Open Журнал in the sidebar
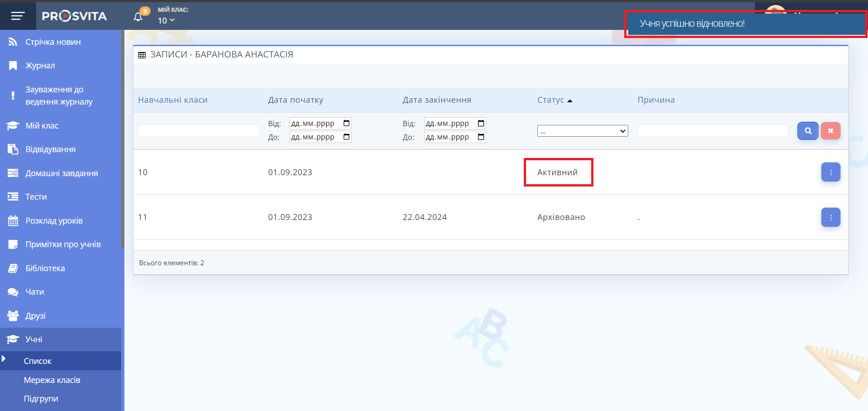The image size is (868, 411). (x=40, y=66)
